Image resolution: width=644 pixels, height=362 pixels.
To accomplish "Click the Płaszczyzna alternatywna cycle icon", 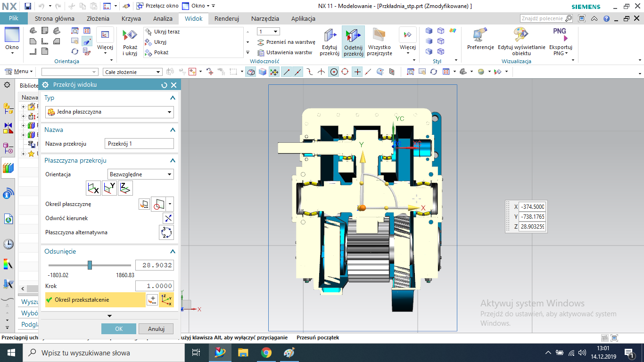I will pos(166,232).
